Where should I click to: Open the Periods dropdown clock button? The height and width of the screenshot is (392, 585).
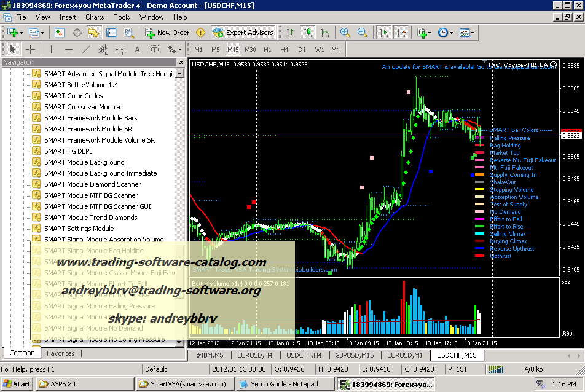pos(444,33)
